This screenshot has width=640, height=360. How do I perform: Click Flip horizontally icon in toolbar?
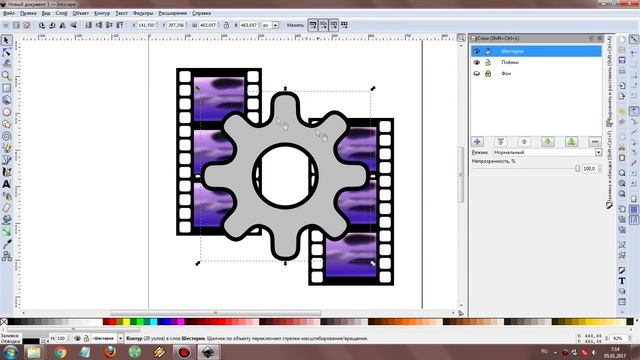[62, 25]
